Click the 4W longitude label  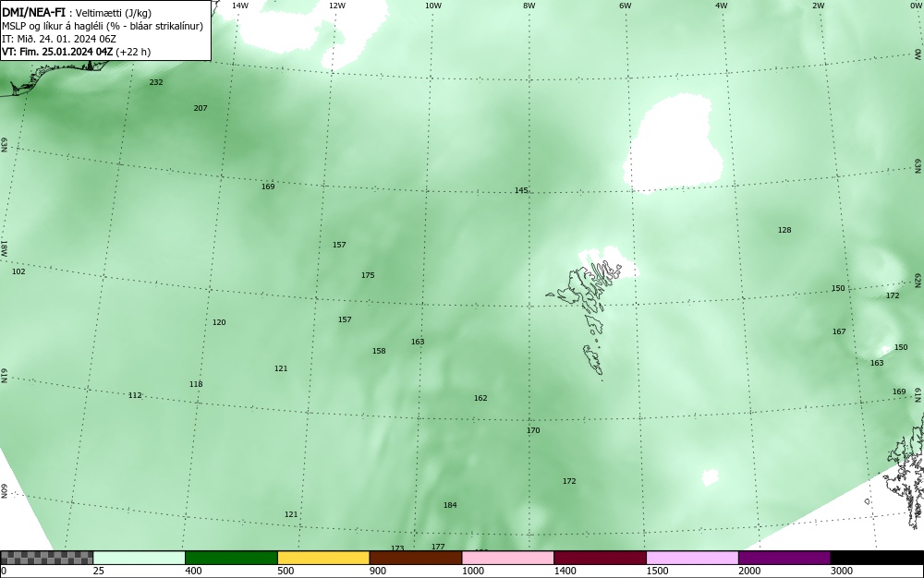(722, 6)
